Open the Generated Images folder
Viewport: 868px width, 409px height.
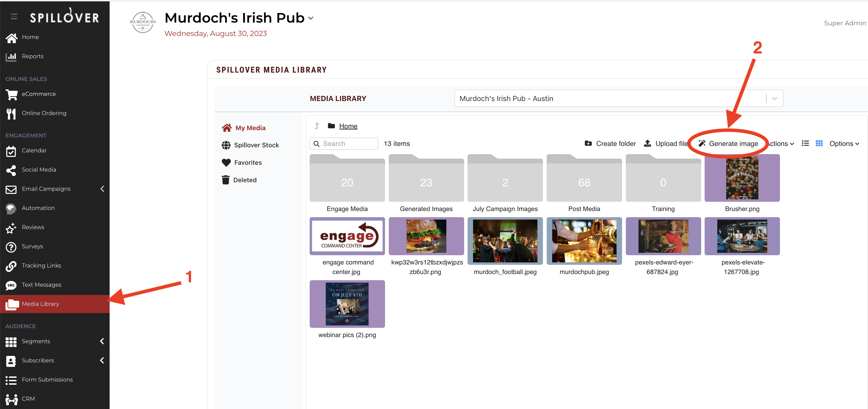(x=426, y=178)
